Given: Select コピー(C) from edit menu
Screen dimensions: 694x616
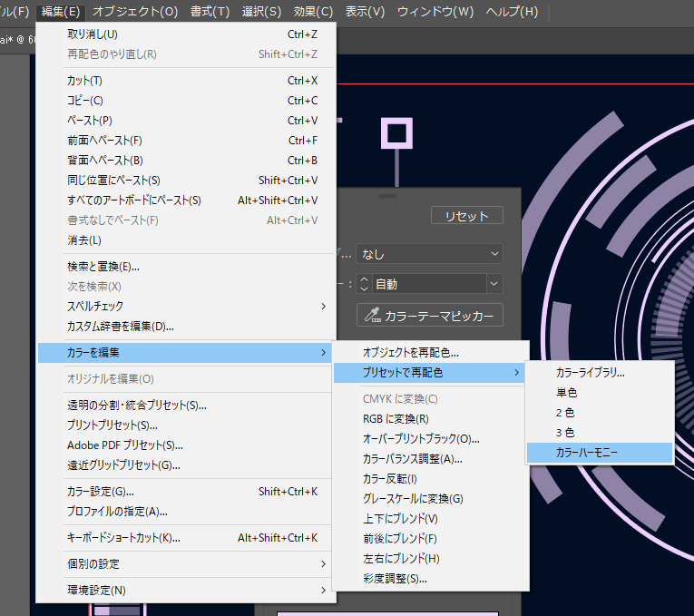Looking at the screenshot, I should [186, 101].
